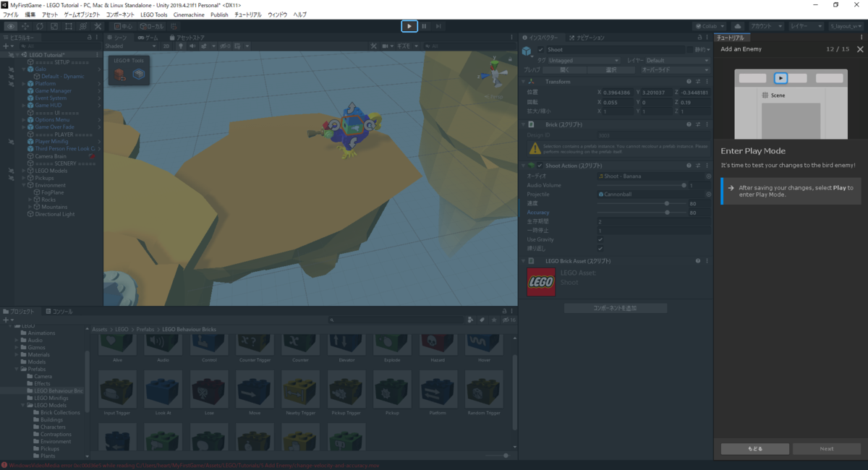Switch to the ゲーム tab
The height and width of the screenshot is (470, 868).
pos(148,37)
